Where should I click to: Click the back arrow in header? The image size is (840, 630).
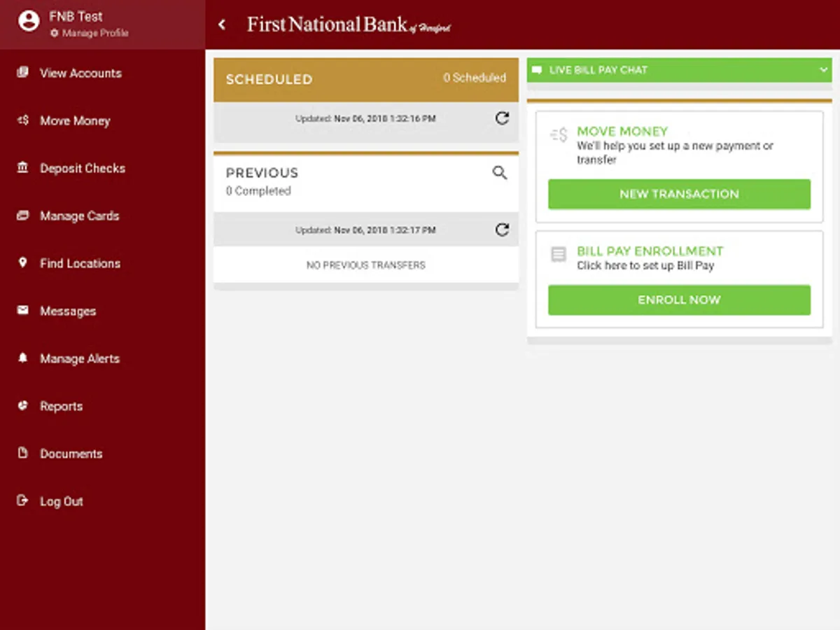[222, 24]
